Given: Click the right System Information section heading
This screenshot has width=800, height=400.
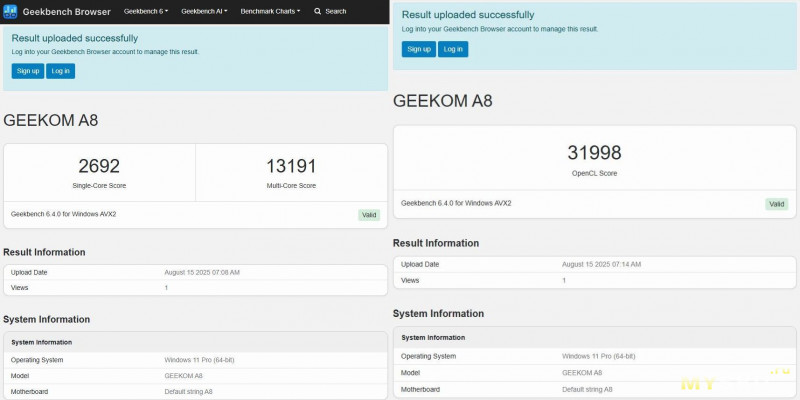Looking at the screenshot, I should 438,313.
